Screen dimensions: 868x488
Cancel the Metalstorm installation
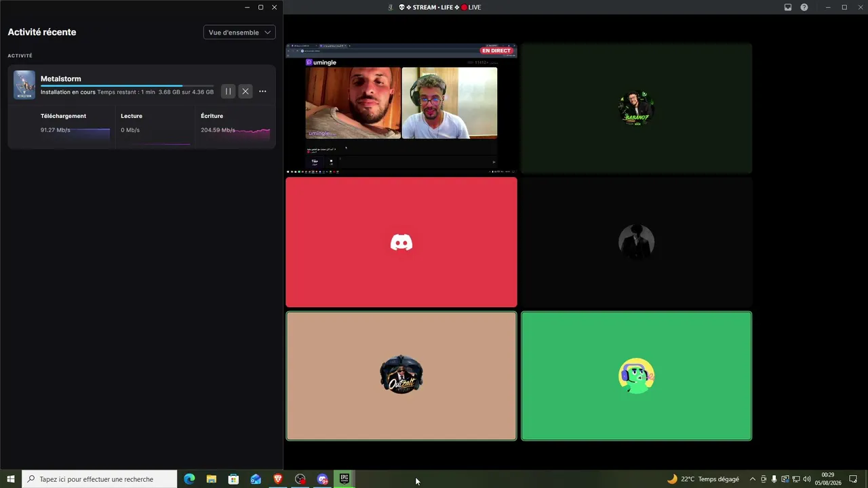point(245,91)
